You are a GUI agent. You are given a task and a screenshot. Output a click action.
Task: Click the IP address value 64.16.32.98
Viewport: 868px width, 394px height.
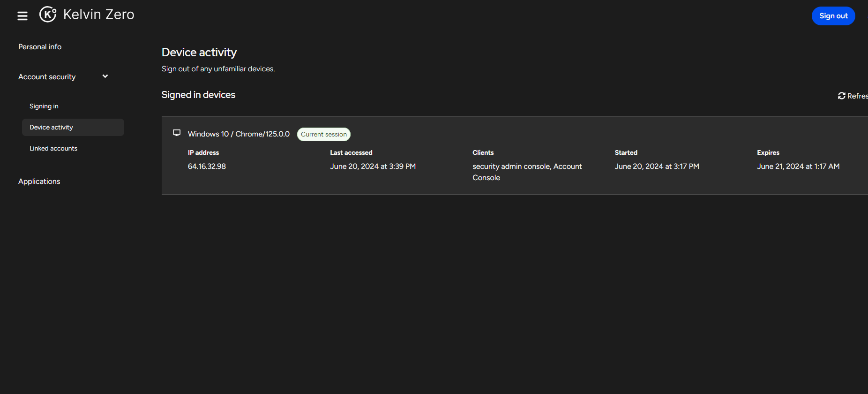[207, 167]
